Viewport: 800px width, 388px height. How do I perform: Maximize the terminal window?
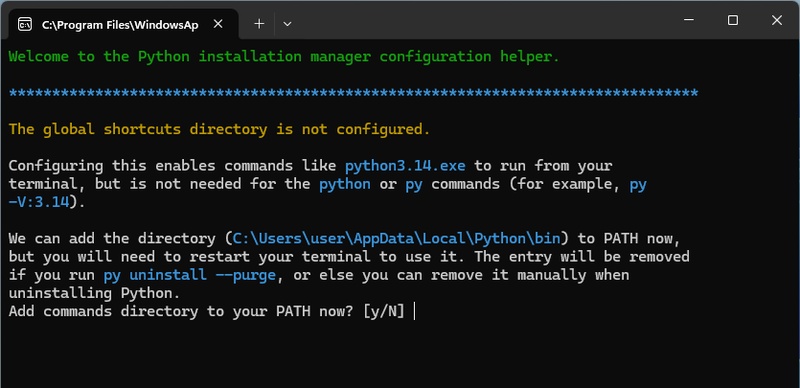[733, 20]
